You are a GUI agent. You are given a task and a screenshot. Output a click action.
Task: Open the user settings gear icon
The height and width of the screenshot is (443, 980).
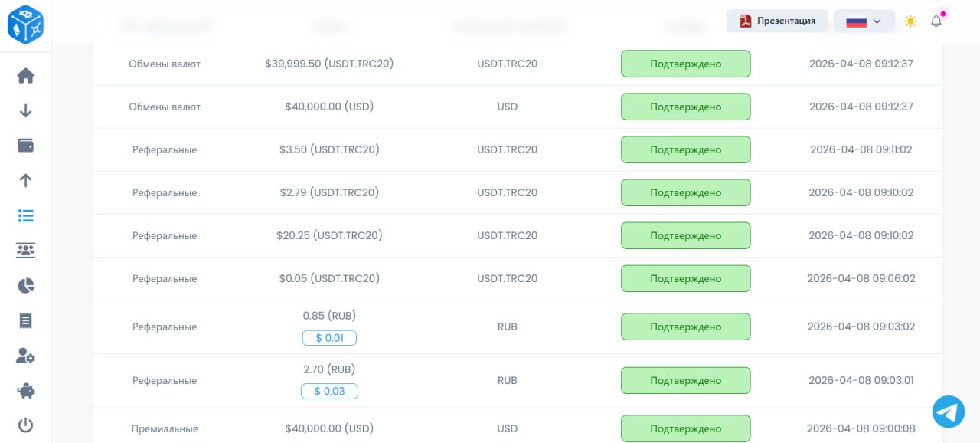(26, 356)
